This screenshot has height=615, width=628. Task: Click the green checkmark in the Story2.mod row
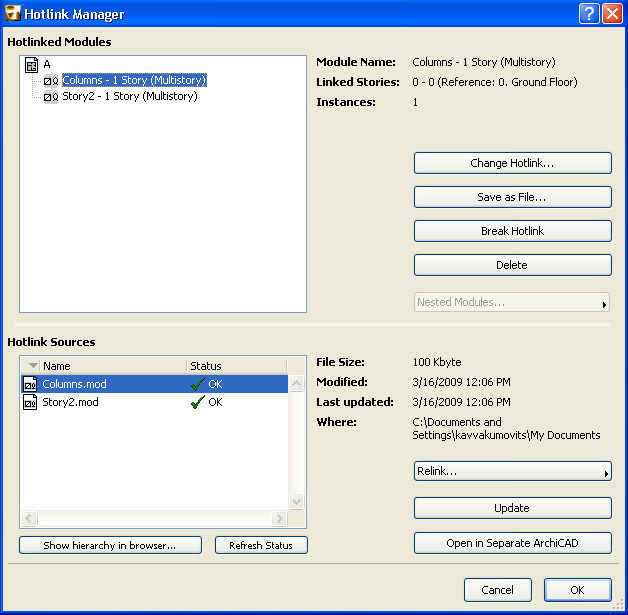[197, 402]
